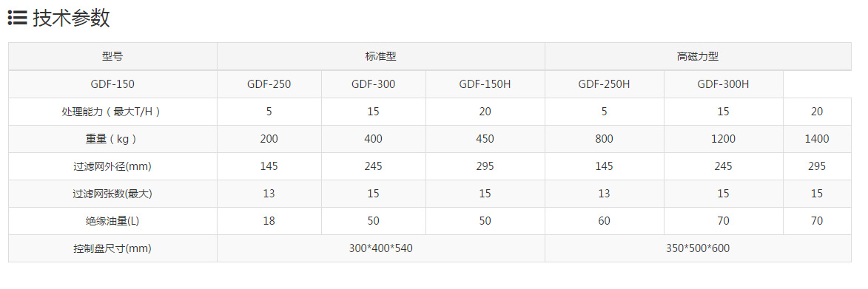Click the 350*500*600 dimension cell
This screenshot has height=289, width=868.
[x=698, y=248]
